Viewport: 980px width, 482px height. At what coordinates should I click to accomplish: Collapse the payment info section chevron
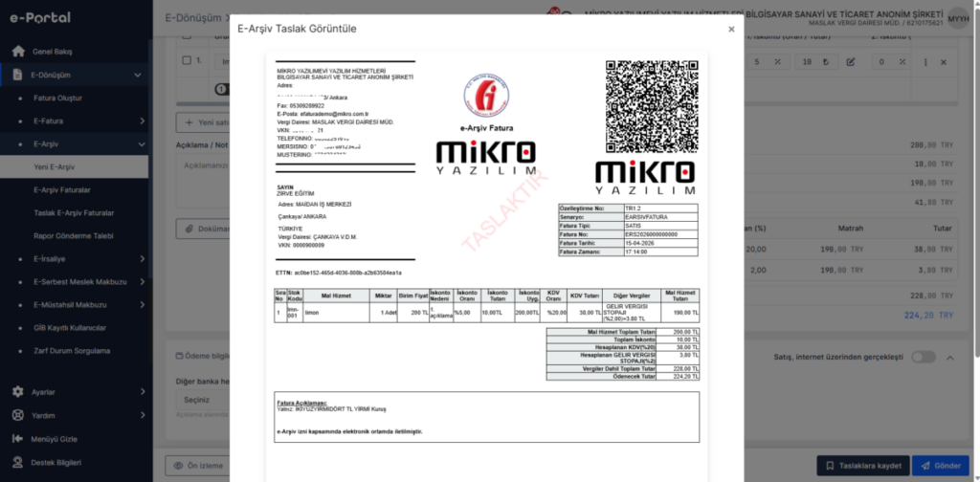pyautogui.click(x=950, y=358)
